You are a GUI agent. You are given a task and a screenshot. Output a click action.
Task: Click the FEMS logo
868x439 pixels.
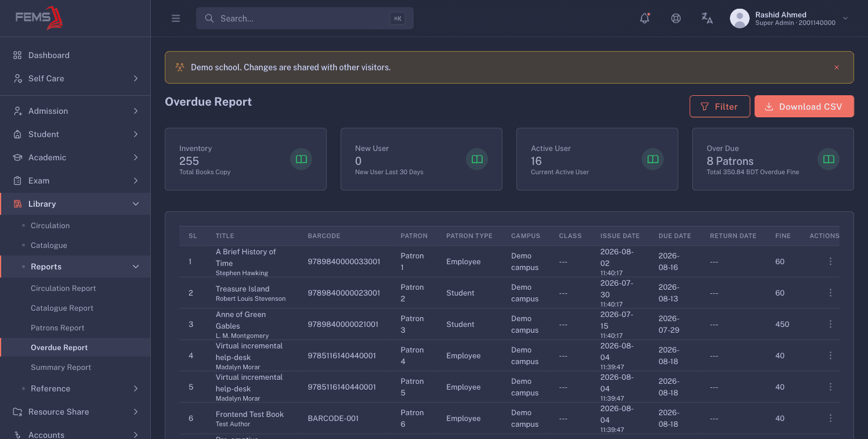tap(39, 18)
